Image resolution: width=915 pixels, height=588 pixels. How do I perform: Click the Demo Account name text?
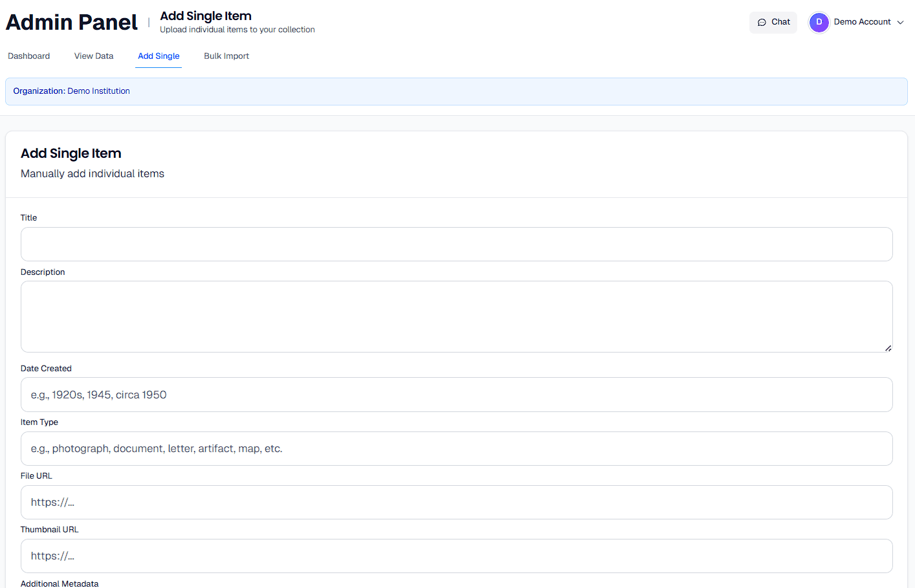862,22
